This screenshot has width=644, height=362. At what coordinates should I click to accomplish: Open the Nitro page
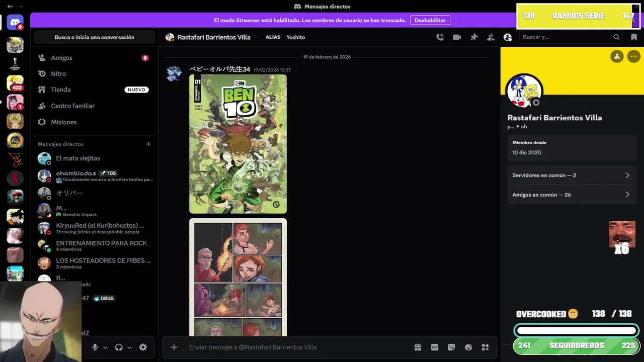(x=94, y=74)
